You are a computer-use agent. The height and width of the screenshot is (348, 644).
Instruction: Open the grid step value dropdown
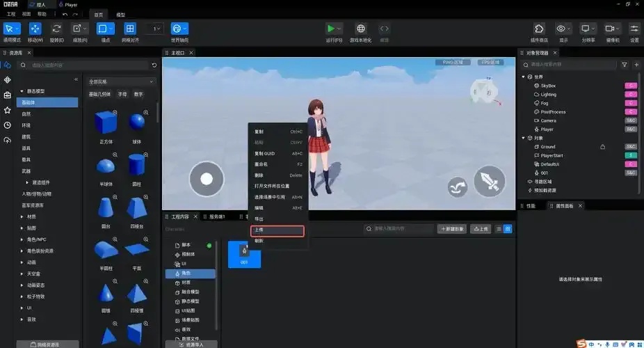156,29
